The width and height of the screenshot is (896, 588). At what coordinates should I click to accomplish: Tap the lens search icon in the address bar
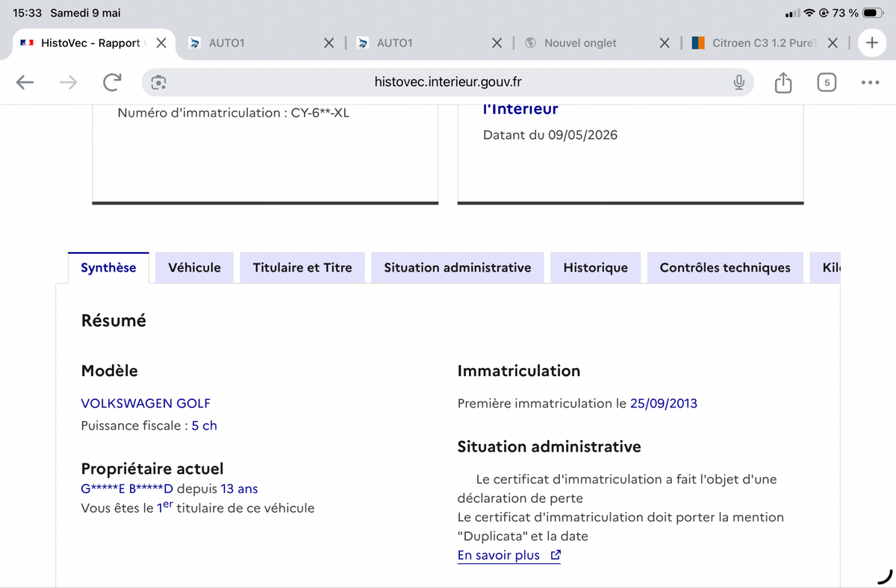[158, 83]
